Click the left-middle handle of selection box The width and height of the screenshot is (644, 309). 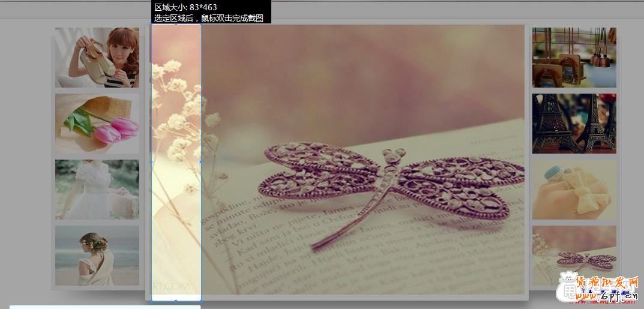click(151, 162)
